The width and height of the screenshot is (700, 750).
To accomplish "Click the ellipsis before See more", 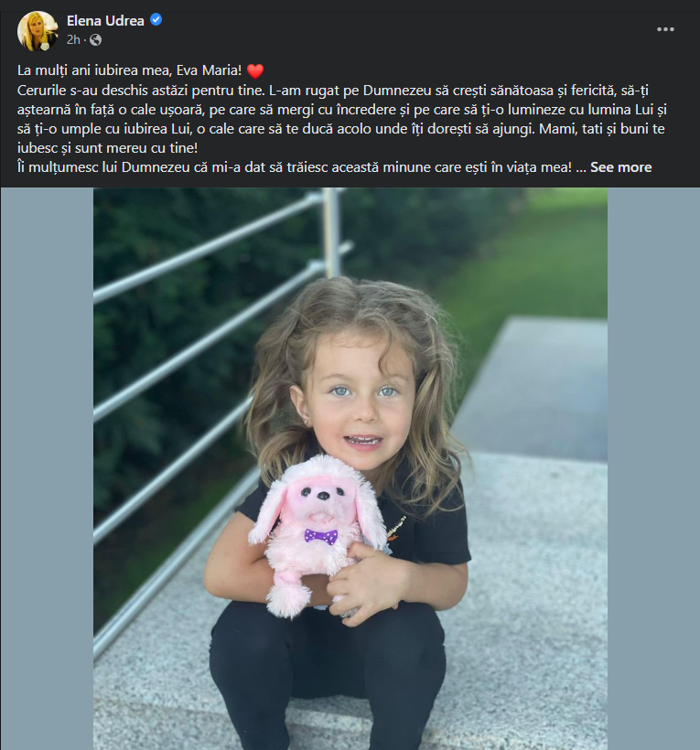I will [581, 167].
